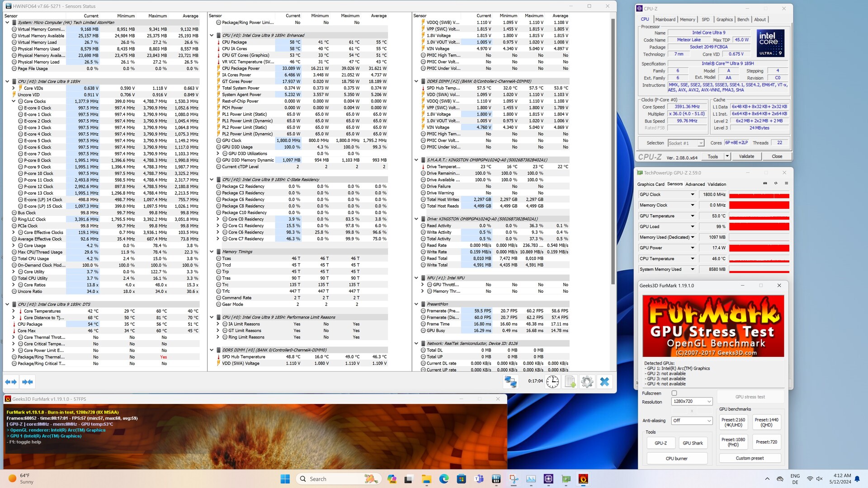868x488 pixels.
Task: Collapse the Memory Timings section
Action: pos(212,252)
